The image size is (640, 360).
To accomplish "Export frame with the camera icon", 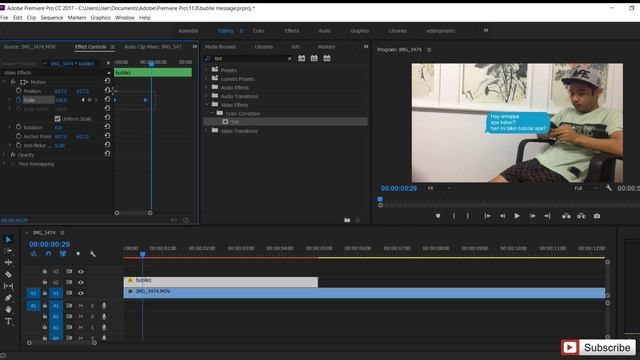I will coord(597,216).
